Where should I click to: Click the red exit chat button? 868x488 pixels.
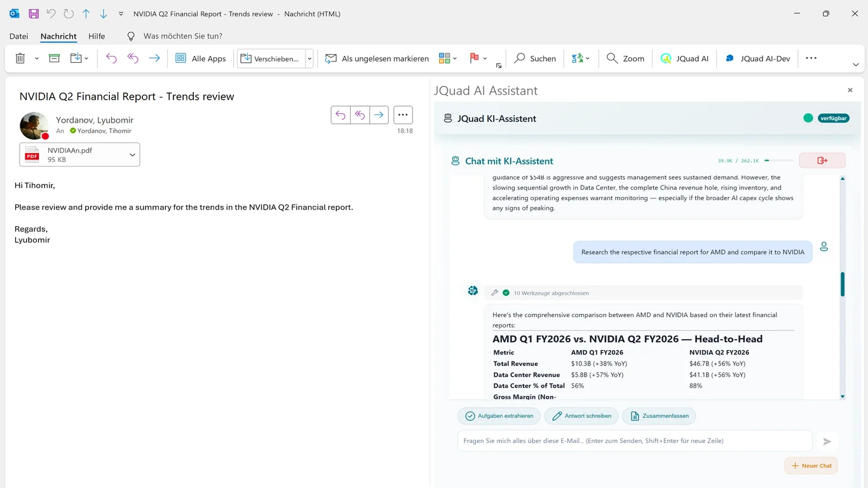click(x=822, y=161)
